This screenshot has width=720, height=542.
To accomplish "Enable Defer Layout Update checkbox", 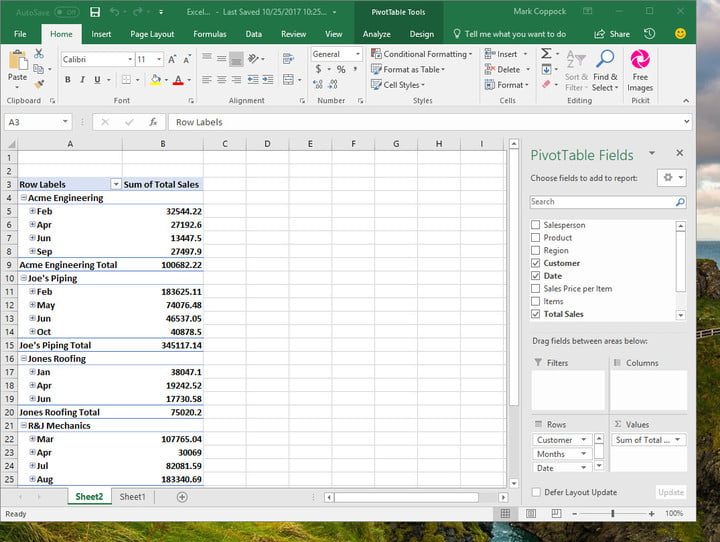I will pos(536,492).
